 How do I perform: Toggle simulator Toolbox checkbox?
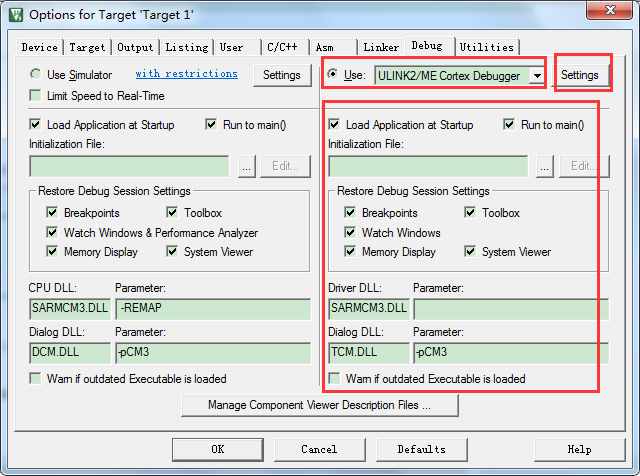(x=172, y=212)
